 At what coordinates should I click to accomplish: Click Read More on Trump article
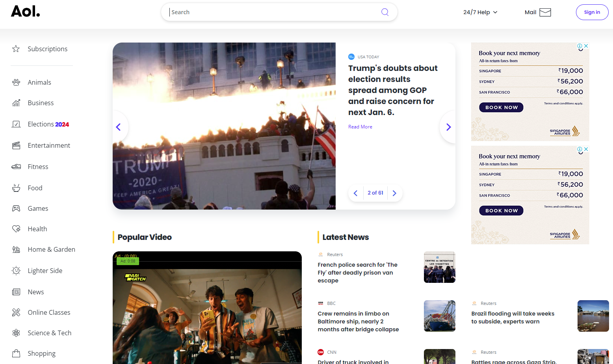tap(360, 127)
